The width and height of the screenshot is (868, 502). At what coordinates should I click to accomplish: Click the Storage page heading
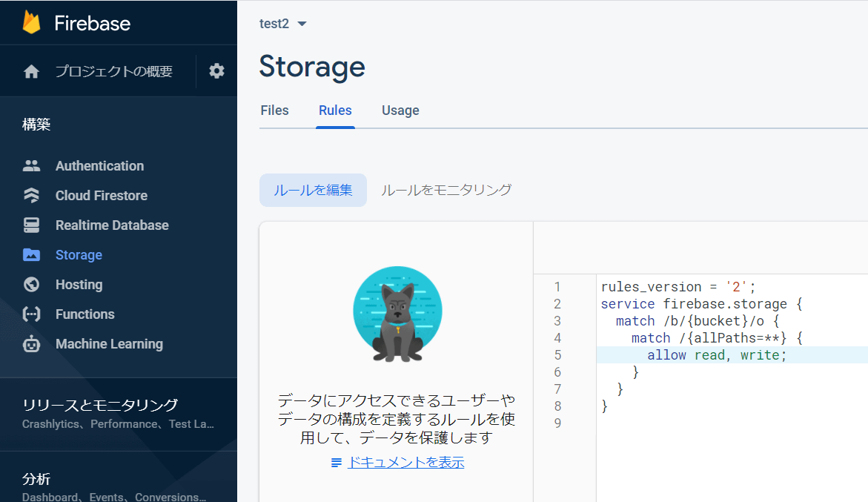(x=312, y=67)
